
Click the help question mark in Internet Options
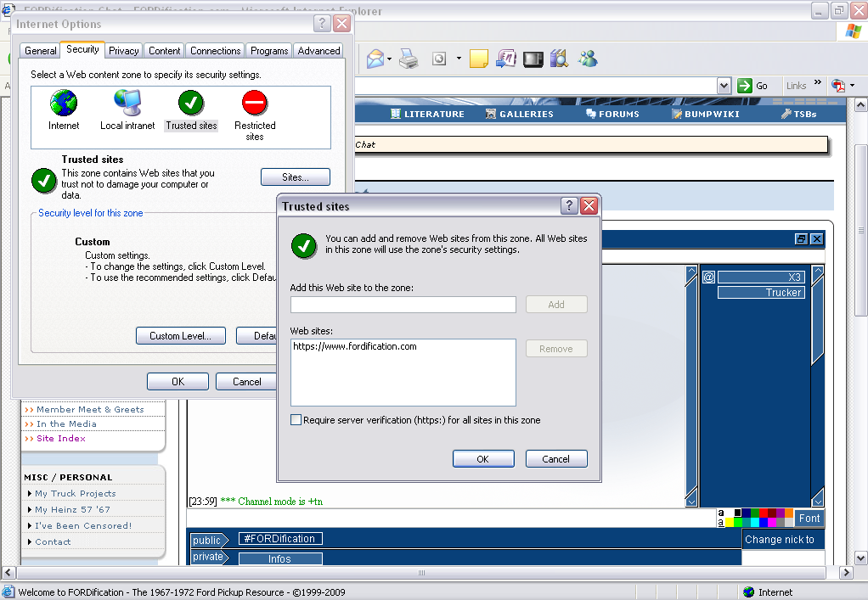(322, 23)
